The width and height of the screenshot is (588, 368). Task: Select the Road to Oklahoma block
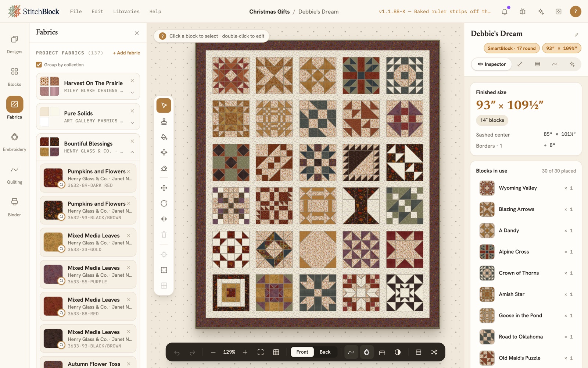pos(526,337)
